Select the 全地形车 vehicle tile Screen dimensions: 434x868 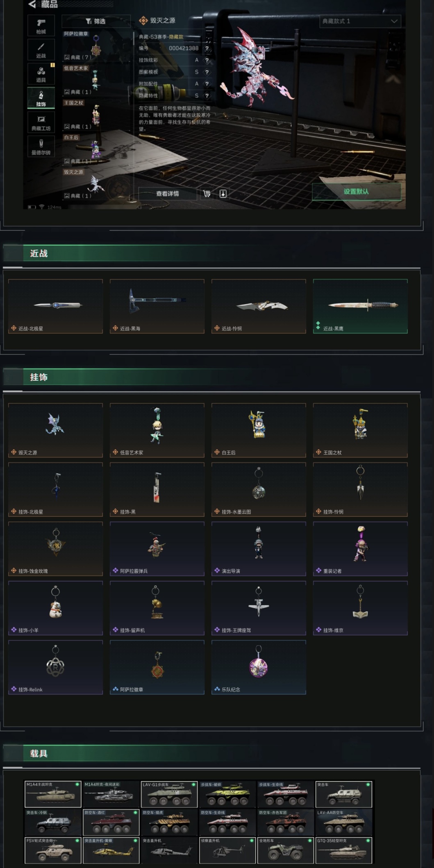pyautogui.click(x=285, y=850)
